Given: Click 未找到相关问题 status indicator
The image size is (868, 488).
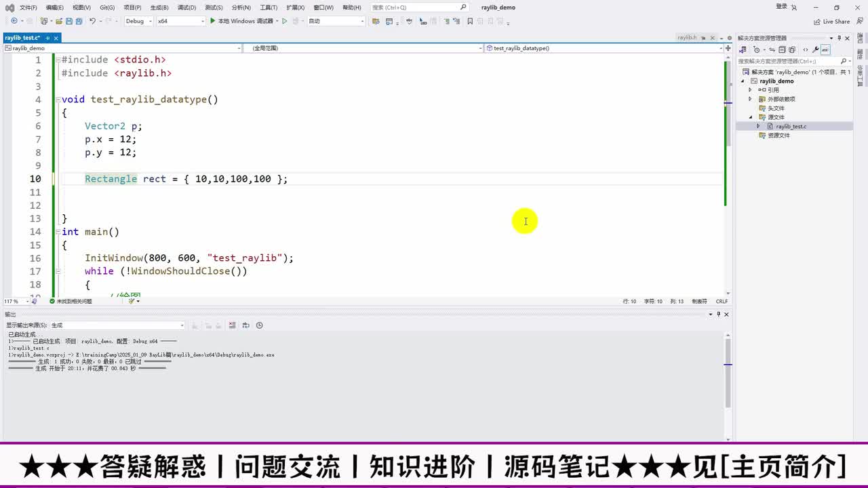Looking at the screenshot, I should [71, 302].
